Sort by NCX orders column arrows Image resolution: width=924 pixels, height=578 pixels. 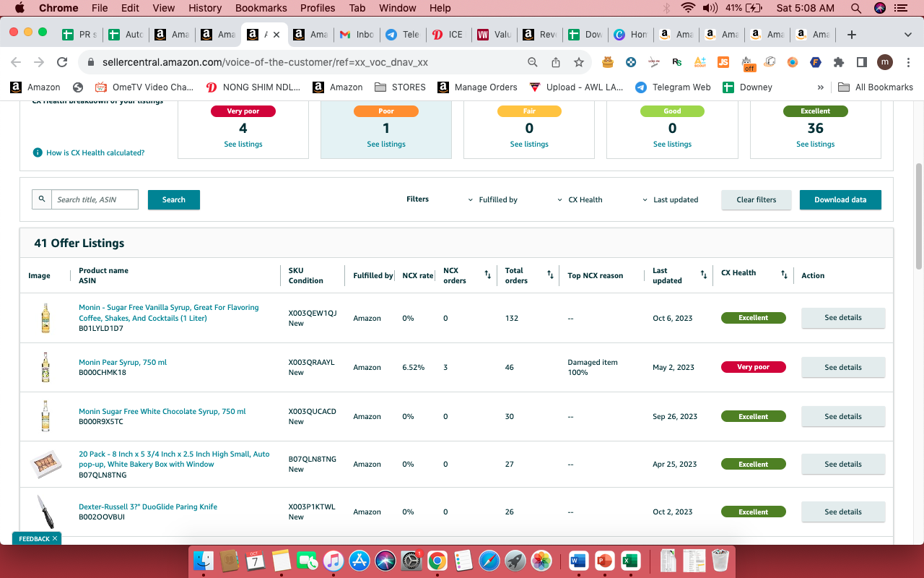click(x=487, y=275)
